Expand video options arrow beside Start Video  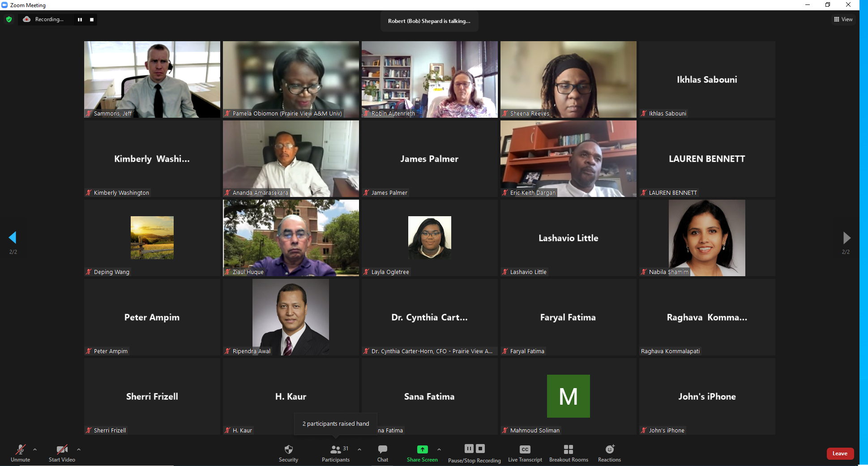click(79, 449)
